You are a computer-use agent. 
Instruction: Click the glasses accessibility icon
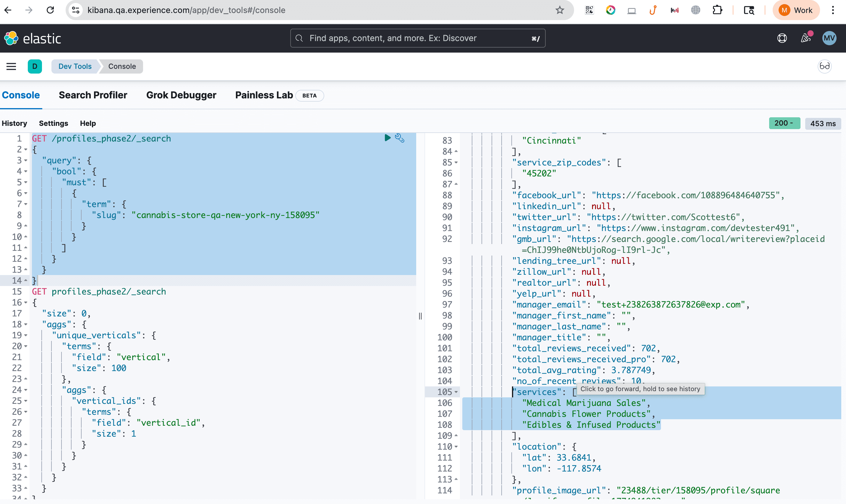coord(824,66)
